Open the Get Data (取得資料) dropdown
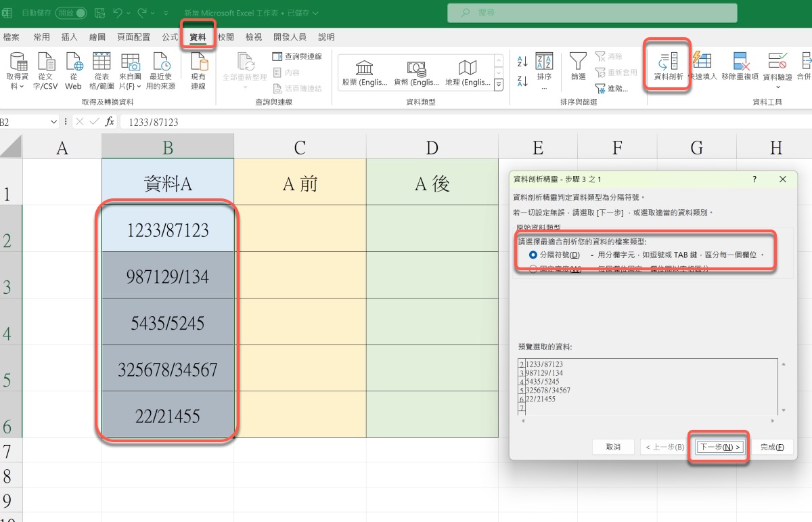This screenshot has height=522, width=812. [x=18, y=71]
